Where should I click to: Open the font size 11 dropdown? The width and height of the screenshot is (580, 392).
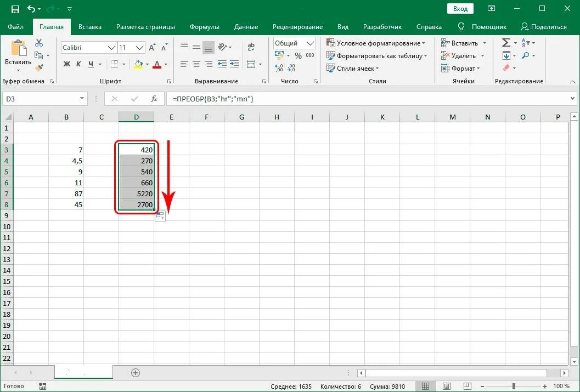pyautogui.click(x=139, y=48)
